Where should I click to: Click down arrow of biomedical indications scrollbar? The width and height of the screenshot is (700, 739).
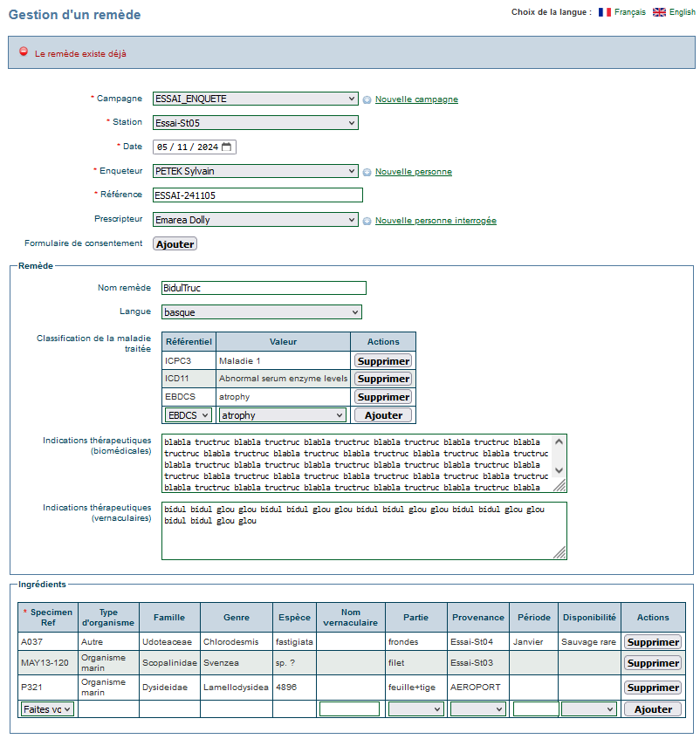tap(559, 470)
